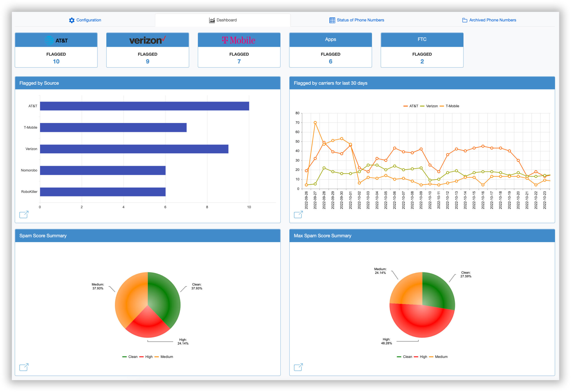
Task: Click the 70 peak point on 2022-09-27
Action: tap(315, 123)
